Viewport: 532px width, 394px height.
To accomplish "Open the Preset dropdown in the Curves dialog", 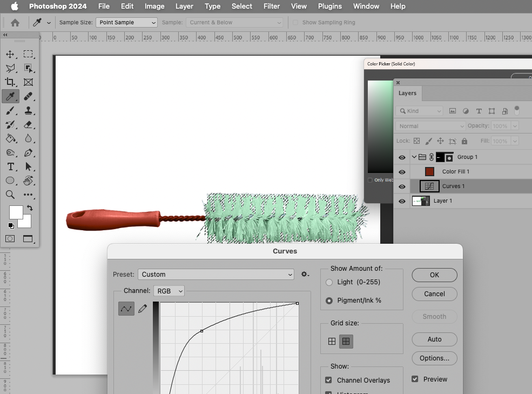I will click(x=216, y=274).
